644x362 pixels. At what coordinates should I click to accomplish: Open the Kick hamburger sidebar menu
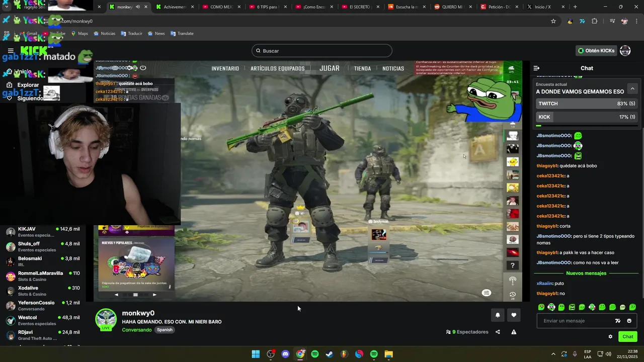(11, 51)
